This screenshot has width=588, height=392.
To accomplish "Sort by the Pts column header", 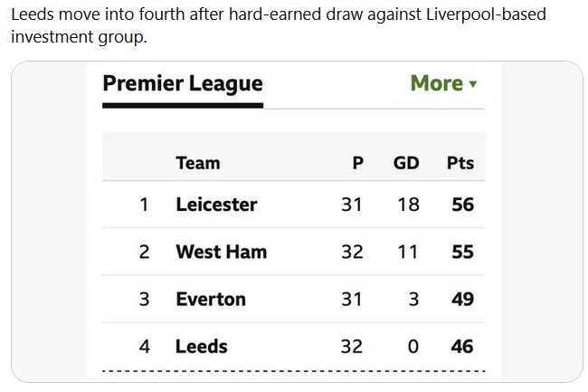I will tap(460, 163).
